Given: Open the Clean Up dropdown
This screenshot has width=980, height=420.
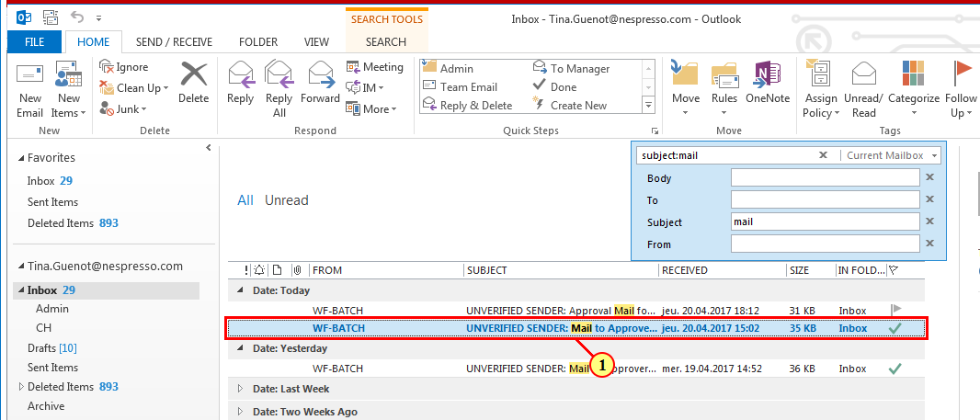Looking at the screenshot, I should (133, 88).
